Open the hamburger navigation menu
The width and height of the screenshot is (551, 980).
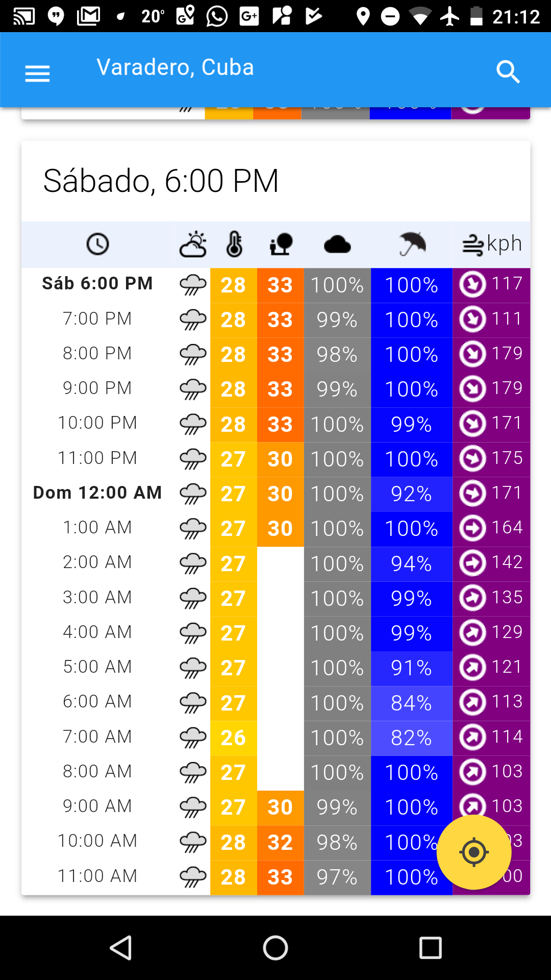[x=37, y=73]
